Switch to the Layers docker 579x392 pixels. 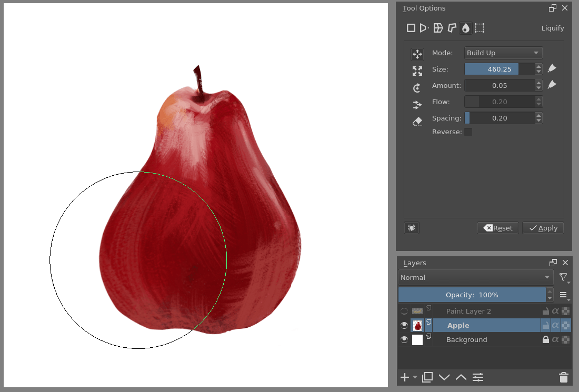pos(415,263)
